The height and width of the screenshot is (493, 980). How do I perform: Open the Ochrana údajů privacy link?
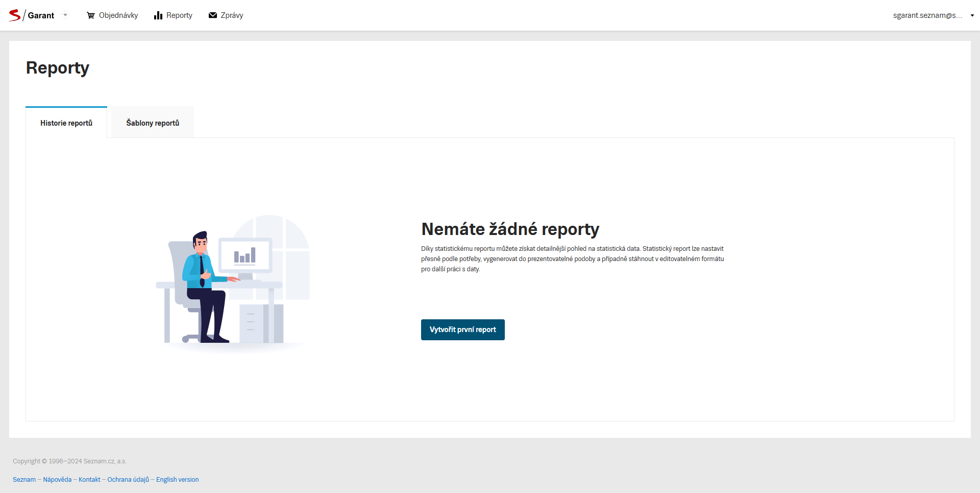128,480
